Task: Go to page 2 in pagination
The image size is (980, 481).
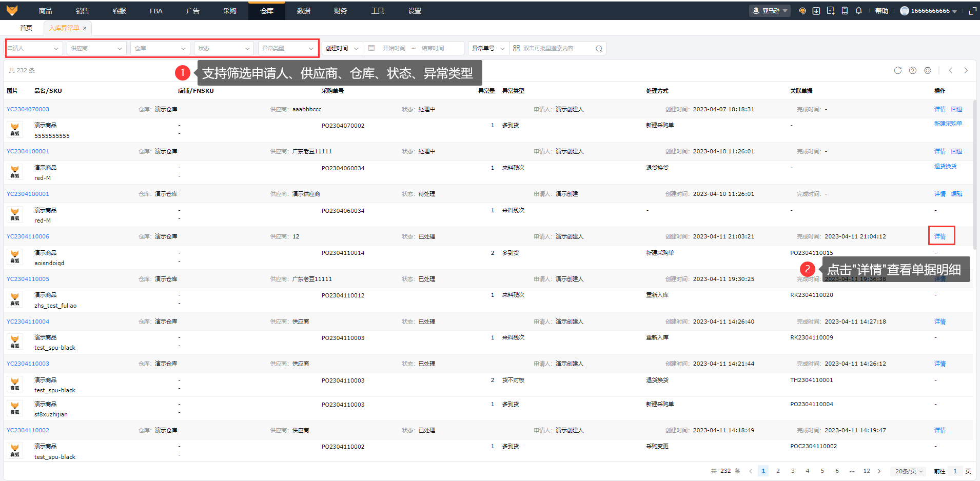Action: 778,471
